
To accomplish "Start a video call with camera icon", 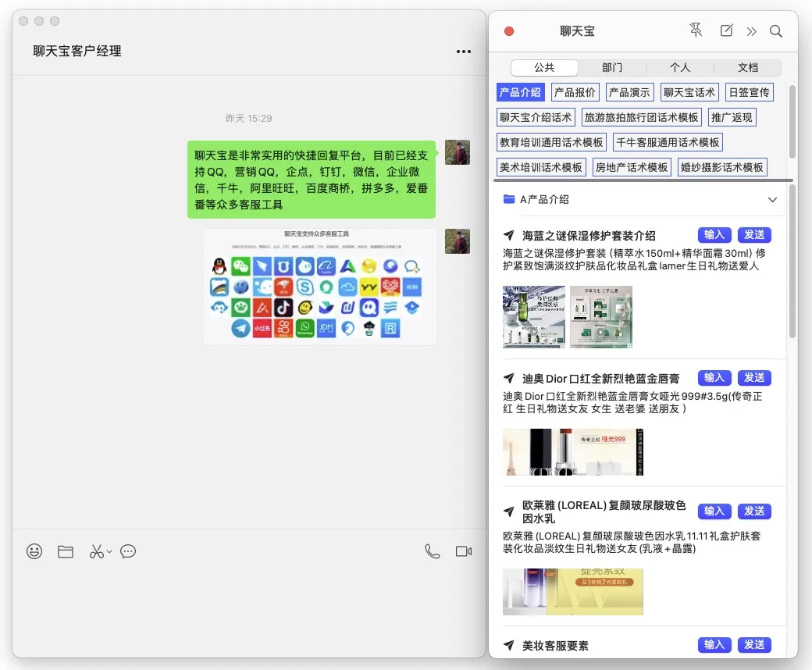I will pyautogui.click(x=463, y=551).
